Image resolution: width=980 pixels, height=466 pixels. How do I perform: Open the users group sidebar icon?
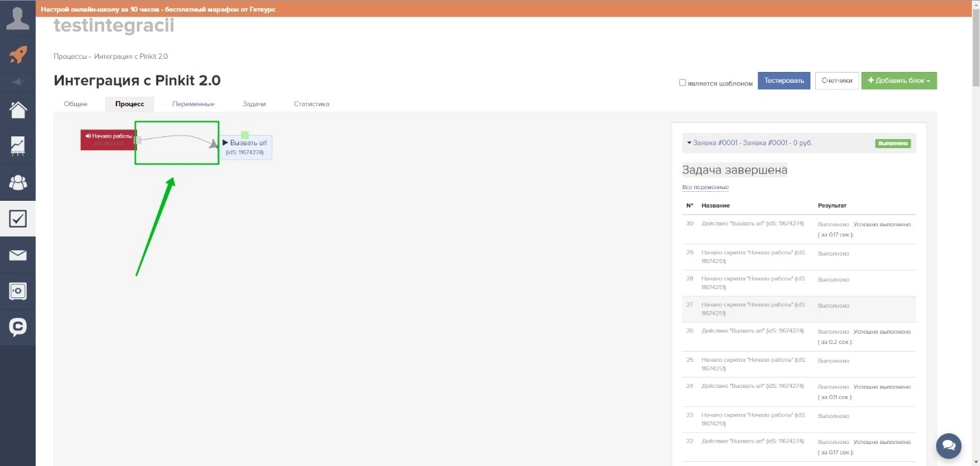(18, 182)
